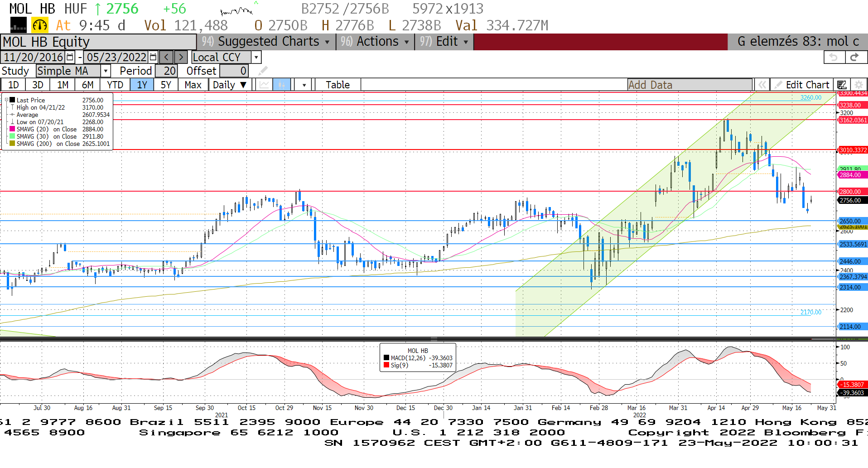Open the annotation notes icon

click(842, 85)
